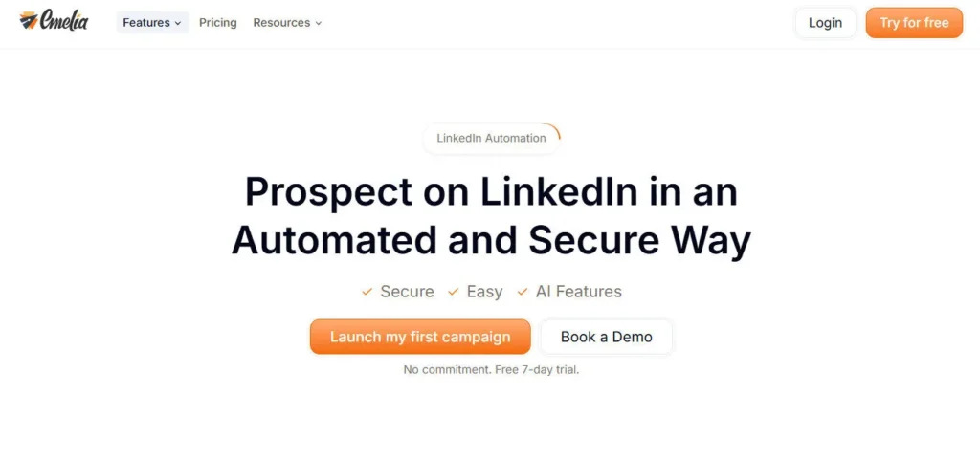Click the checkmark icon beside AI Features

pos(523,292)
